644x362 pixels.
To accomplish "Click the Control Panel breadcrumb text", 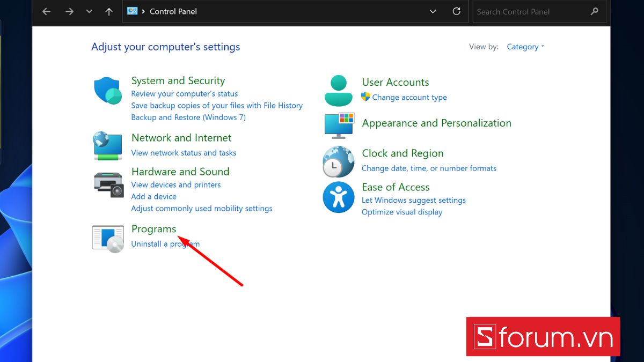I will click(173, 11).
